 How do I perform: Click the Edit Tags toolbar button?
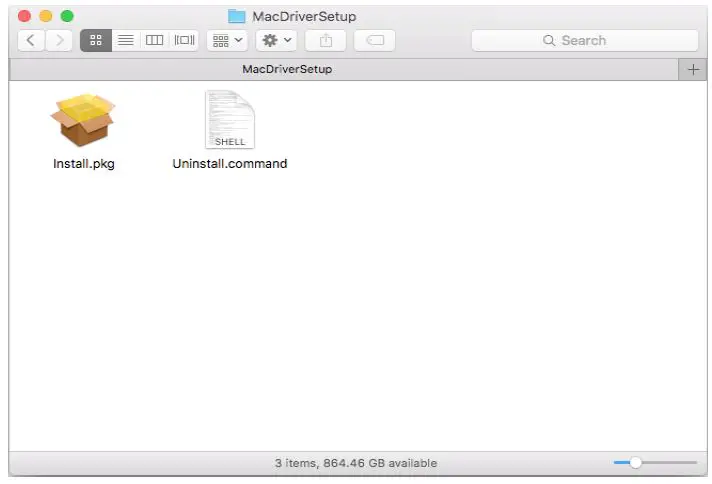click(x=375, y=40)
